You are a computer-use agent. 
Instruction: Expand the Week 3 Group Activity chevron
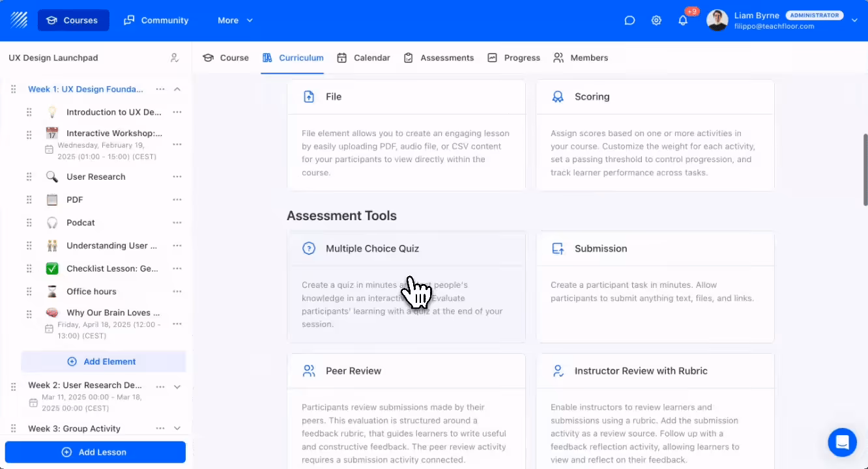pos(177,429)
